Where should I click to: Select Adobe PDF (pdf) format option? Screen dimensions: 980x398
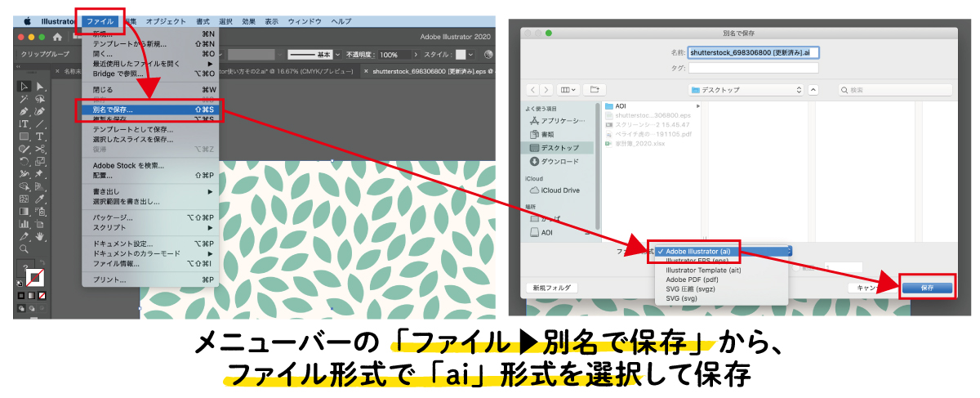pyautogui.click(x=691, y=279)
